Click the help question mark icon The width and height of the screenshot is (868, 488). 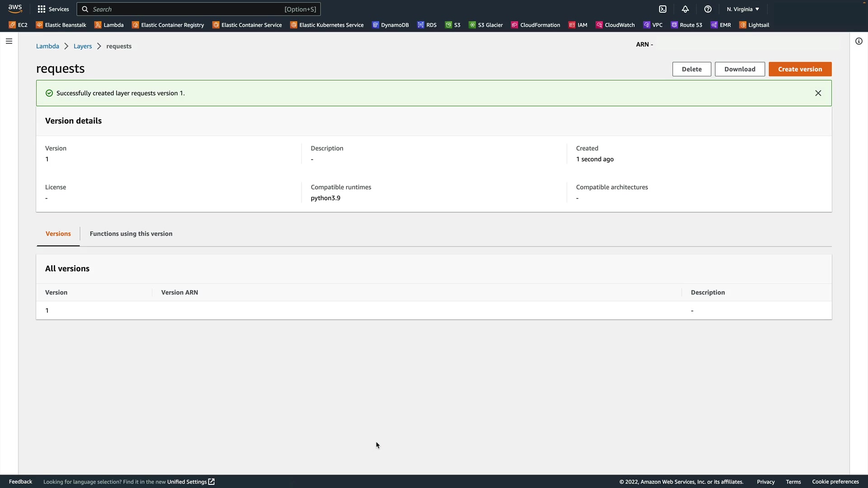coord(708,9)
